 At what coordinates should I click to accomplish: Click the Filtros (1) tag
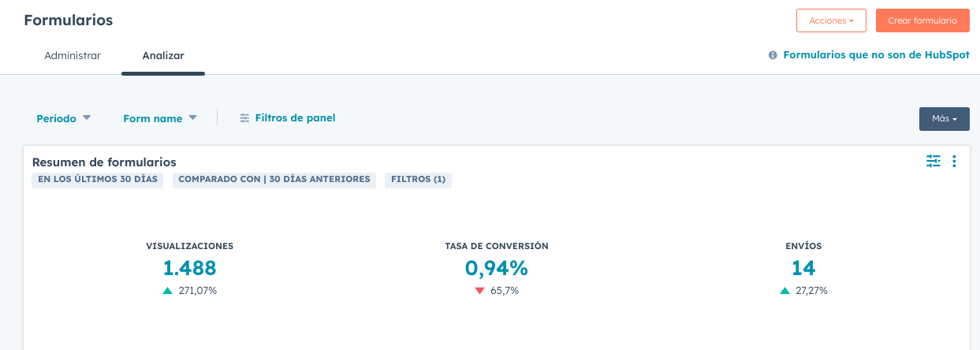(418, 180)
